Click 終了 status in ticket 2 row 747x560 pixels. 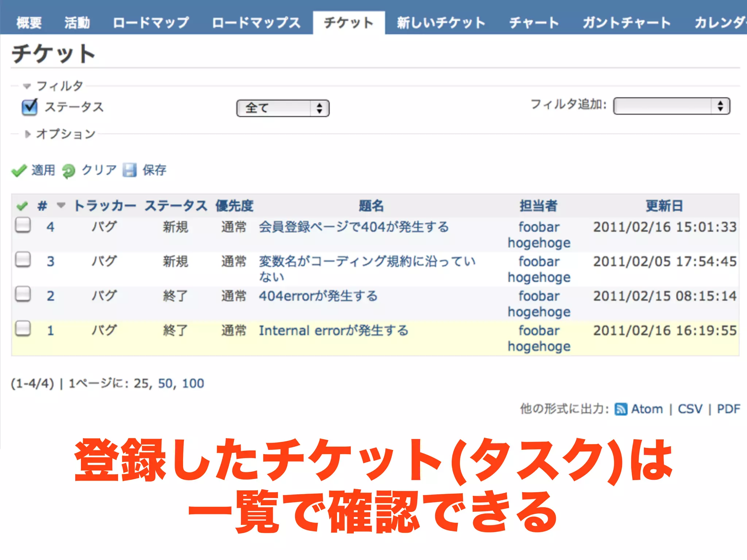coord(175,296)
